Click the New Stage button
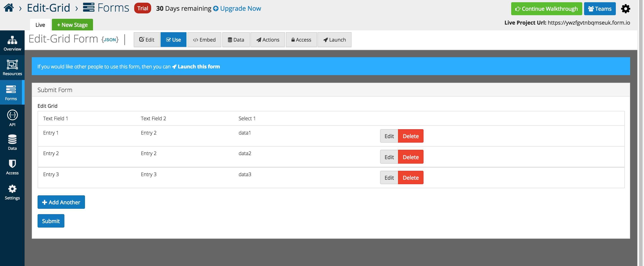Screen dimensions: 644x266 pos(72,25)
